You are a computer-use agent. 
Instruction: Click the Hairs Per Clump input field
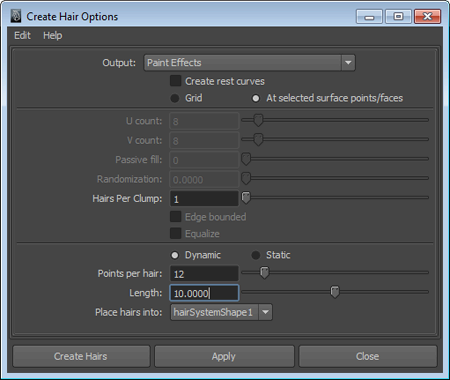[204, 199]
